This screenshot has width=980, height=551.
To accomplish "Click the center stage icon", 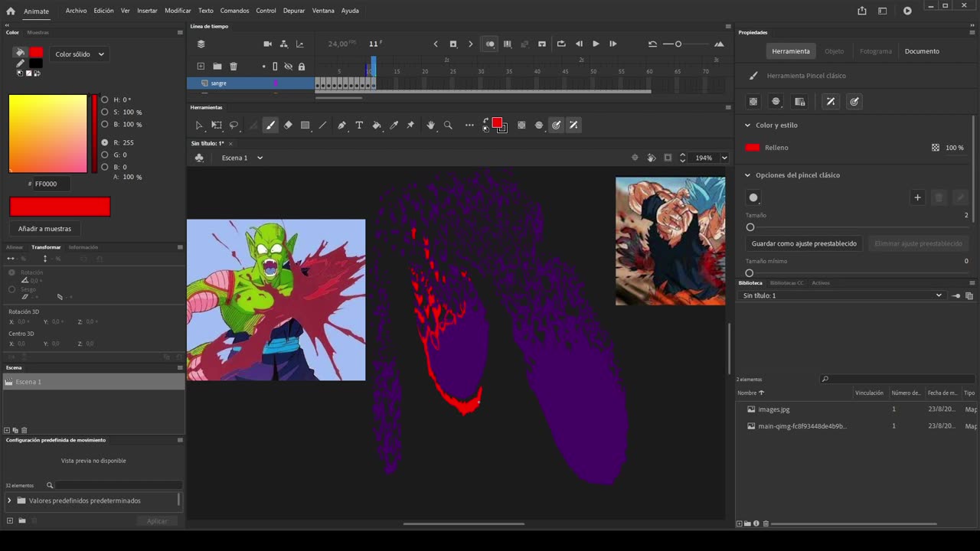I will (x=635, y=158).
